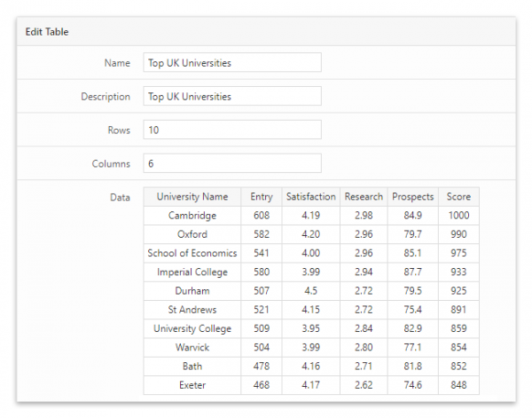
Task: Select the Prospects column header cell
Action: point(412,197)
